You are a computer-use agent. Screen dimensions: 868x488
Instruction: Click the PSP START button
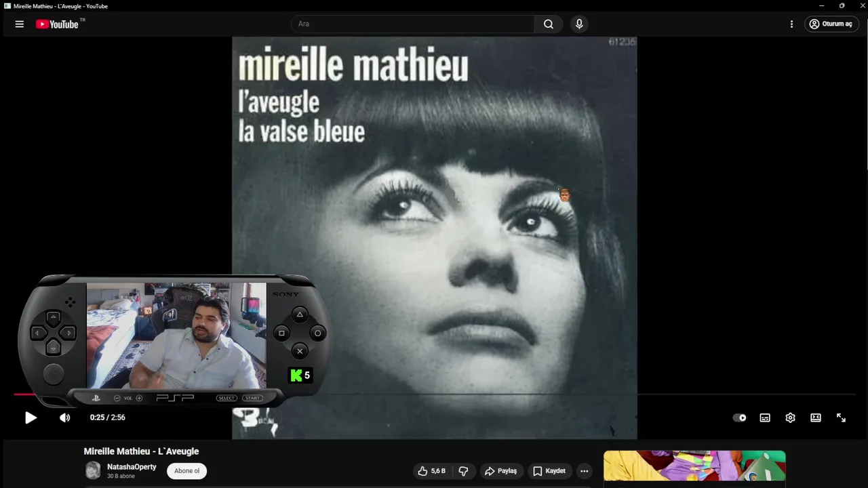[x=252, y=398]
